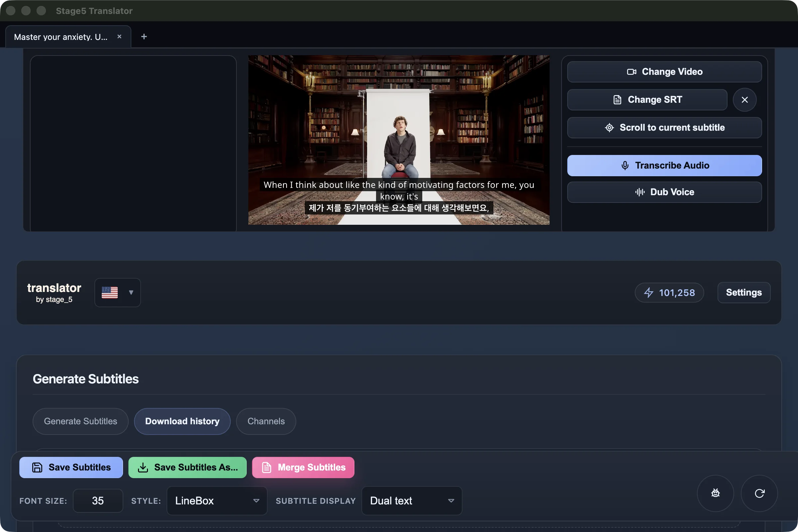Click the font size input field
798x532 pixels.
[x=98, y=500]
